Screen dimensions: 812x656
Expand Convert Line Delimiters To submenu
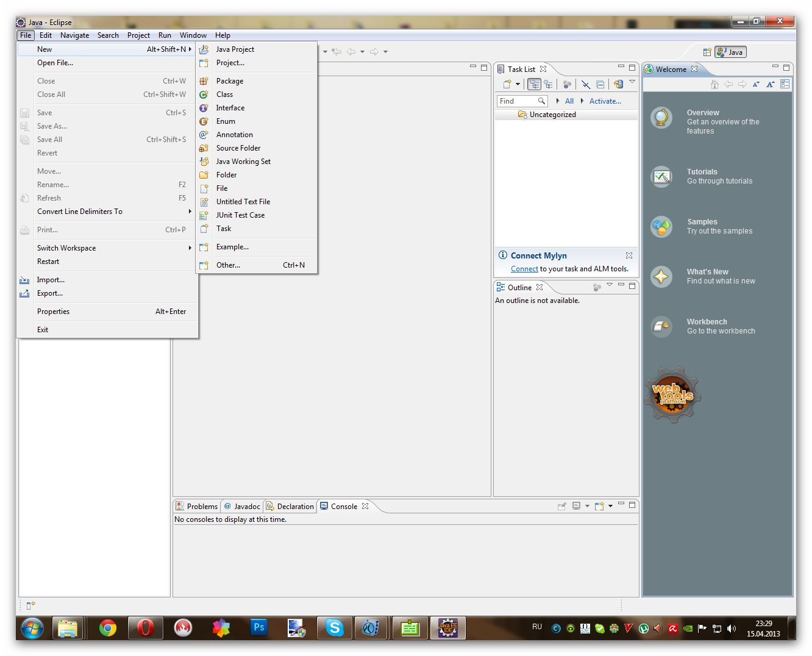click(107, 212)
